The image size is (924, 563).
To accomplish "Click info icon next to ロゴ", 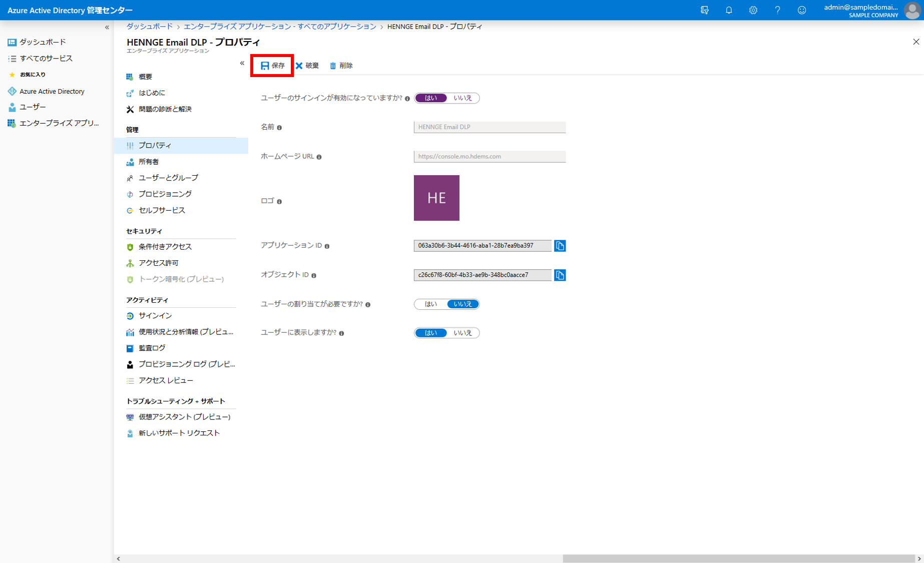I will click(x=279, y=202).
